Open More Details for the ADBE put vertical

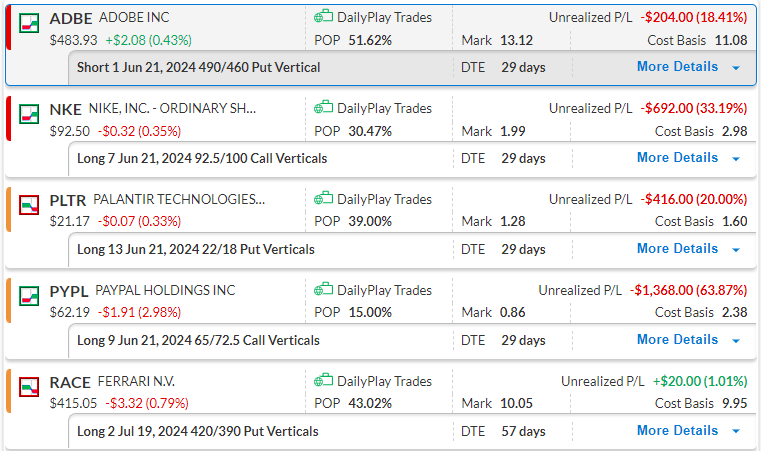(x=677, y=67)
